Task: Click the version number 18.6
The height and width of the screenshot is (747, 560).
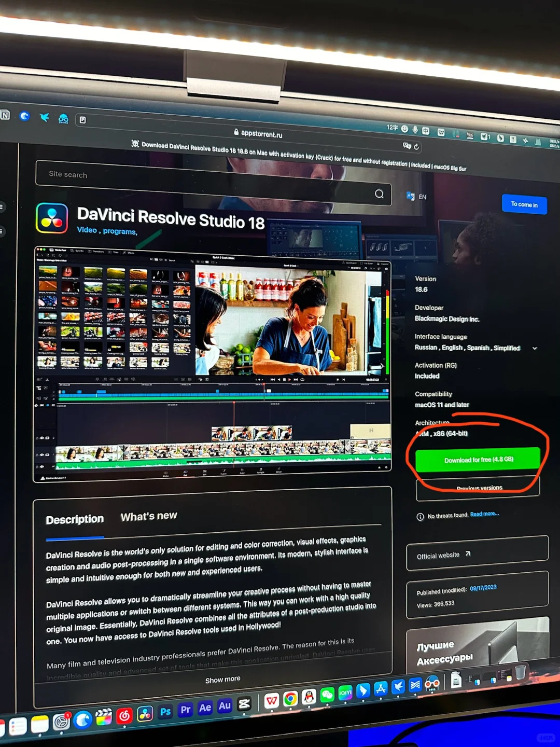Action: [x=421, y=289]
